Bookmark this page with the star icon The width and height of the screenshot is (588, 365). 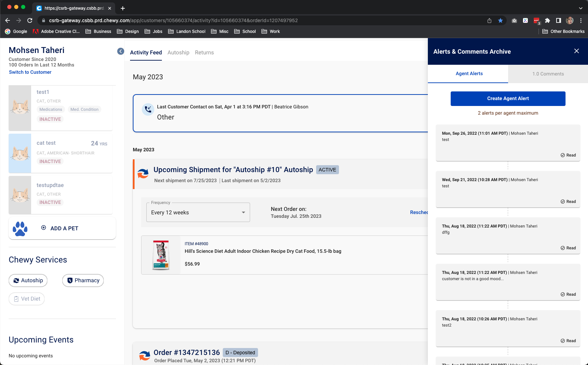pyautogui.click(x=500, y=20)
